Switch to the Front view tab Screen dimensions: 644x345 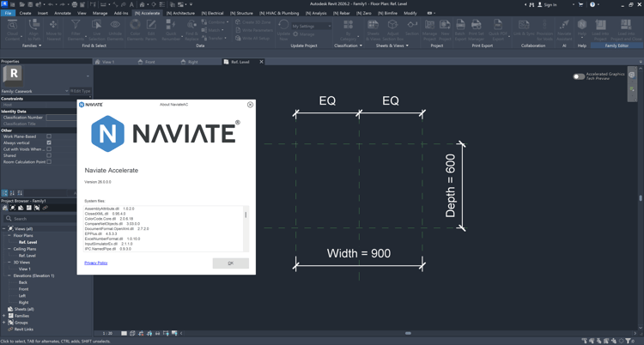click(x=149, y=62)
